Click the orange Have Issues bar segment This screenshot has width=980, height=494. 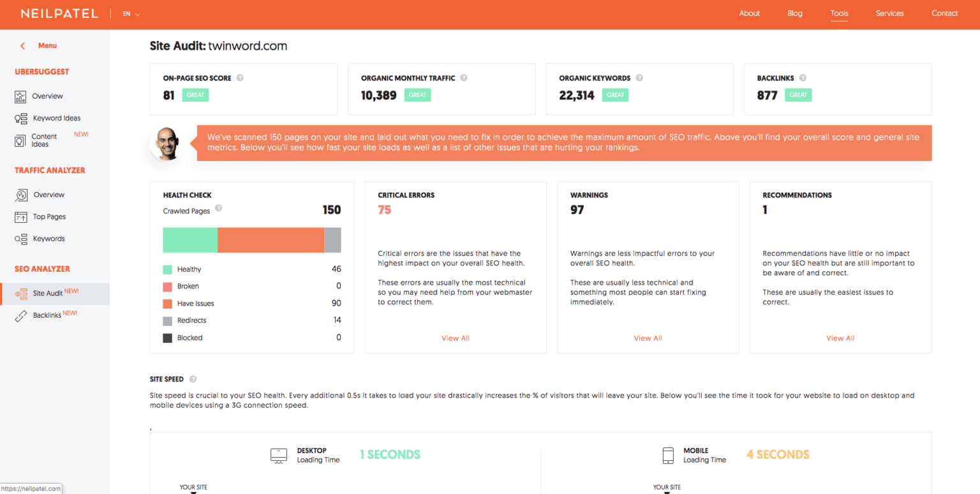tap(271, 240)
